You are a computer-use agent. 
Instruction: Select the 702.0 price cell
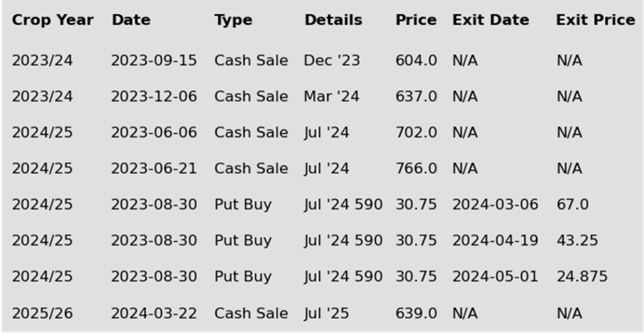tap(416, 133)
